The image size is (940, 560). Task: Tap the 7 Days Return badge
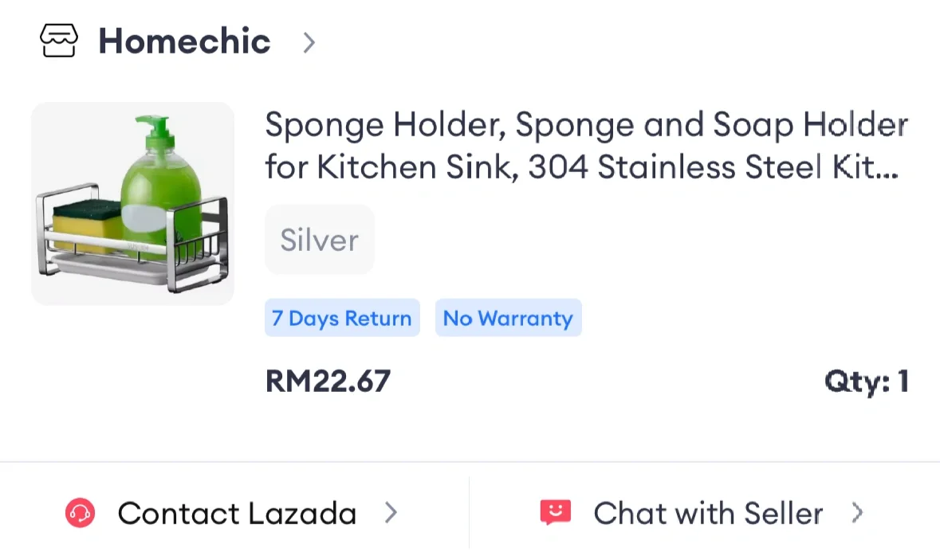coord(341,319)
